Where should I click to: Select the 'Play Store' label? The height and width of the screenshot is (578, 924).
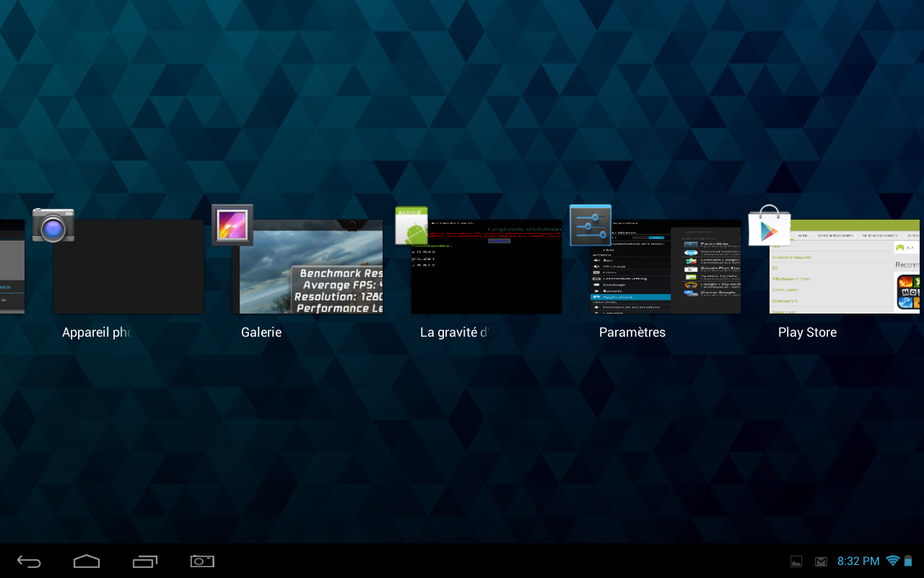point(807,333)
